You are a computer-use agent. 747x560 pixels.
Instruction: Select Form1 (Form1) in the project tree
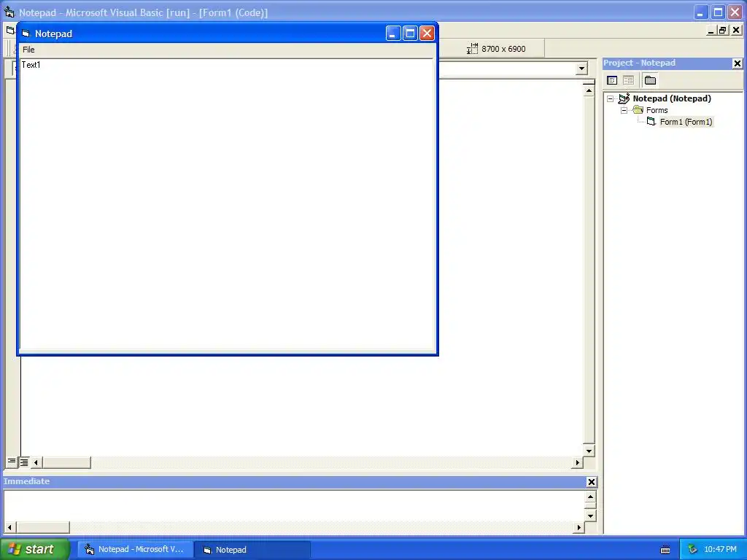[x=686, y=122]
